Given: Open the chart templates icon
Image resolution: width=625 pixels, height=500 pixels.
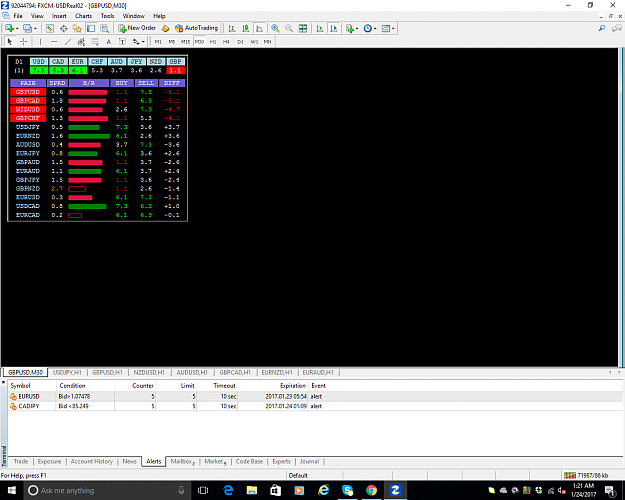Looking at the screenshot, I should coord(385,28).
